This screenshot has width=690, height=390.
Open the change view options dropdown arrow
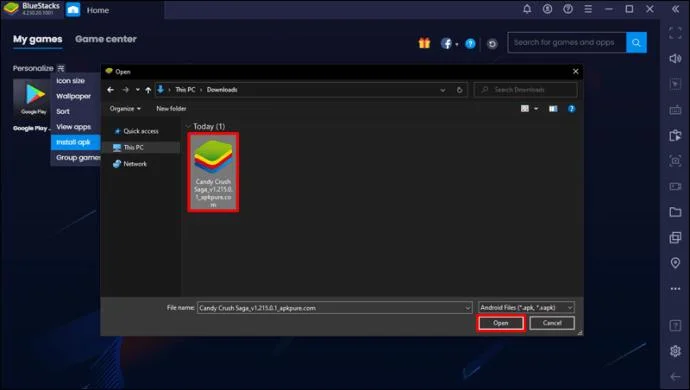click(x=536, y=109)
